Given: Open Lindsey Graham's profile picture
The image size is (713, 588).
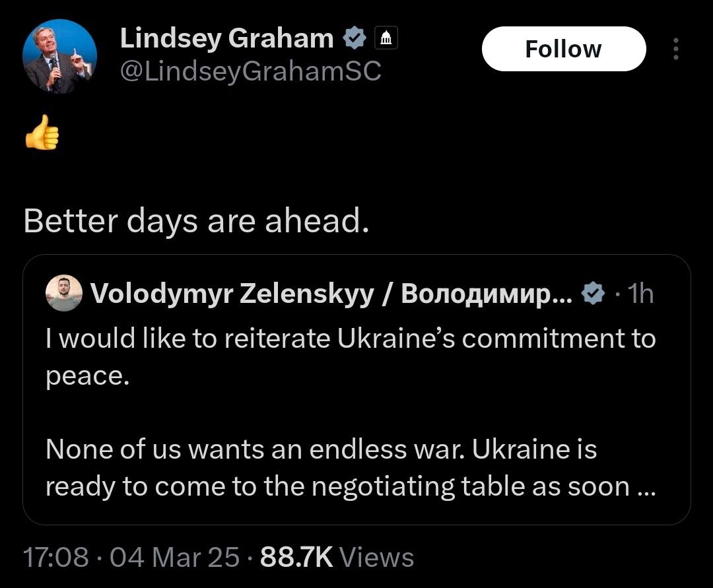Looking at the screenshot, I should point(60,57).
